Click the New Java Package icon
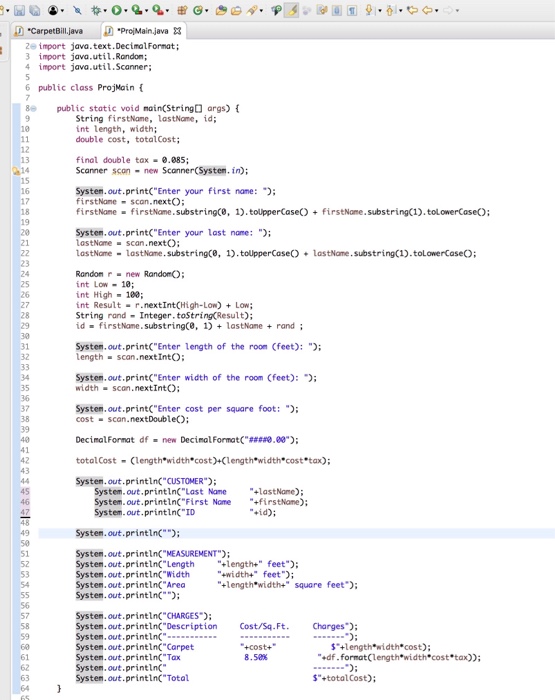 pyautogui.click(x=182, y=10)
